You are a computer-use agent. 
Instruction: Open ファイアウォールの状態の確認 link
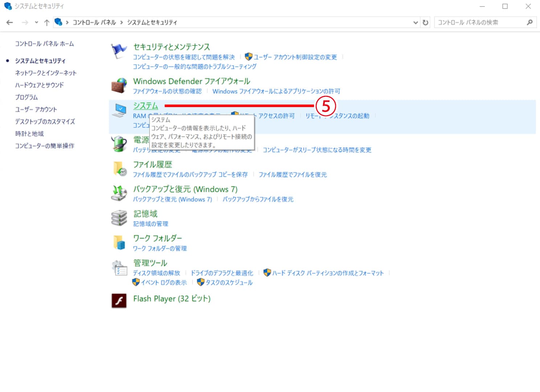pyautogui.click(x=167, y=91)
